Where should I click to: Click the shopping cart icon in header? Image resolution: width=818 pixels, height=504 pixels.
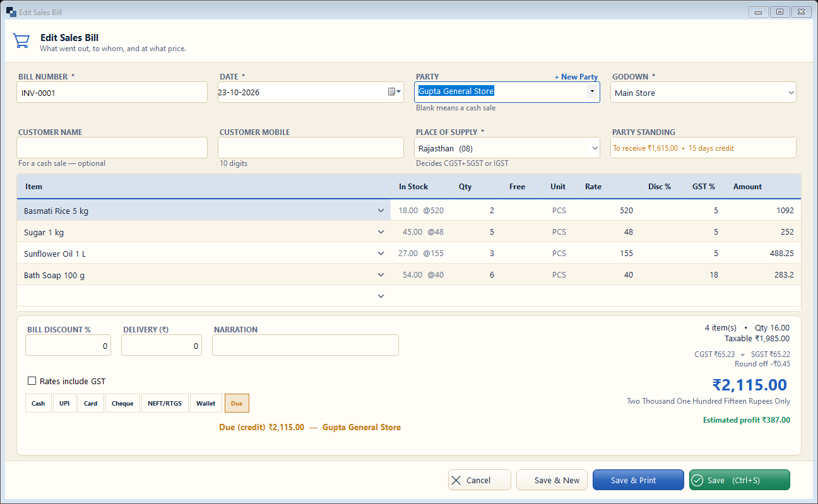point(21,41)
